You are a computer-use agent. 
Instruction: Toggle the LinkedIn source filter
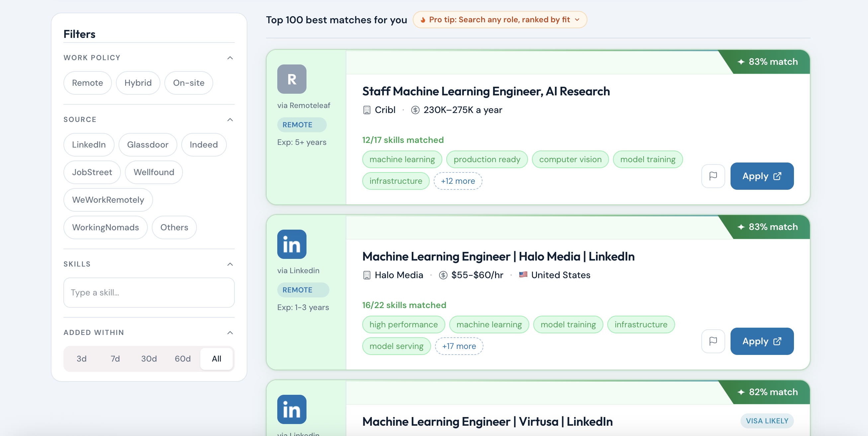(x=89, y=145)
